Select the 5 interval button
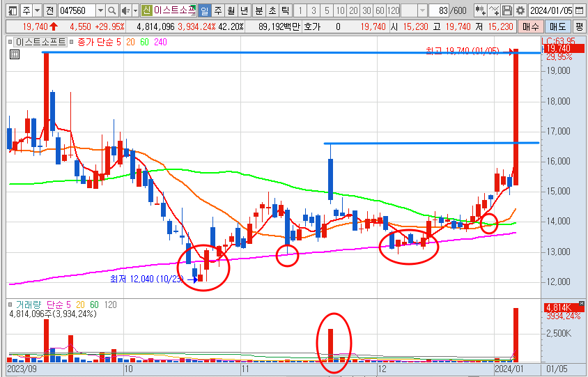 click(x=327, y=10)
